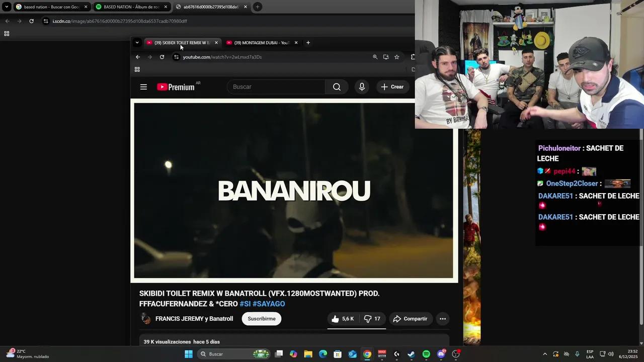Open a new tab in front Chrome window
644x362 pixels.
click(x=308, y=43)
